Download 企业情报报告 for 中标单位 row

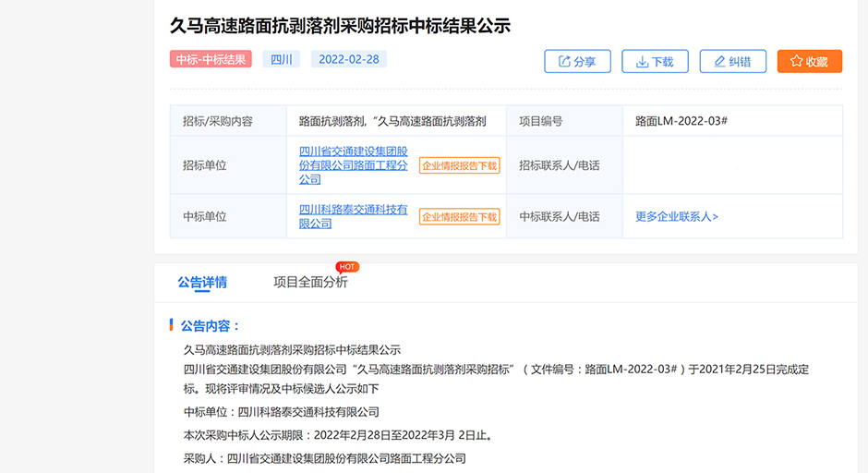point(460,216)
